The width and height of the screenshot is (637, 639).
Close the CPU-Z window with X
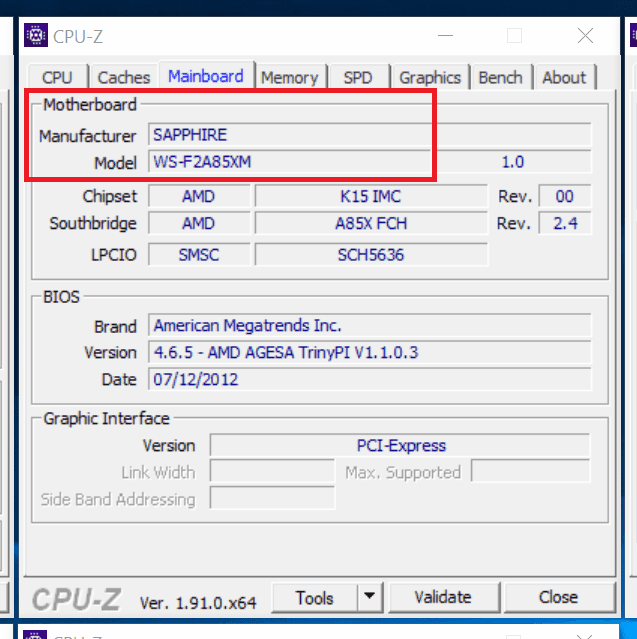586,35
